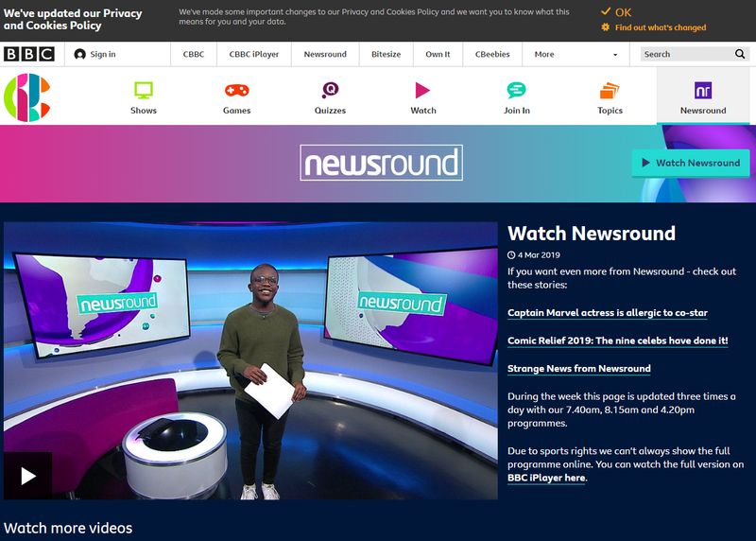The height and width of the screenshot is (541, 756).
Task: Open Bitesize in top navigation
Action: coord(387,54)
